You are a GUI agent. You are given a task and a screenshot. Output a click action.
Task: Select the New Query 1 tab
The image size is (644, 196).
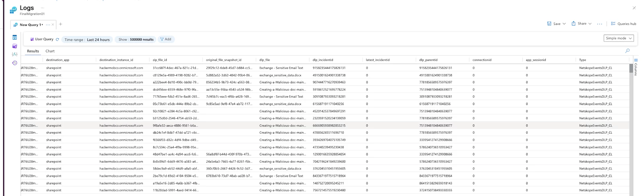pyautogui.click(x=31, y=25)
